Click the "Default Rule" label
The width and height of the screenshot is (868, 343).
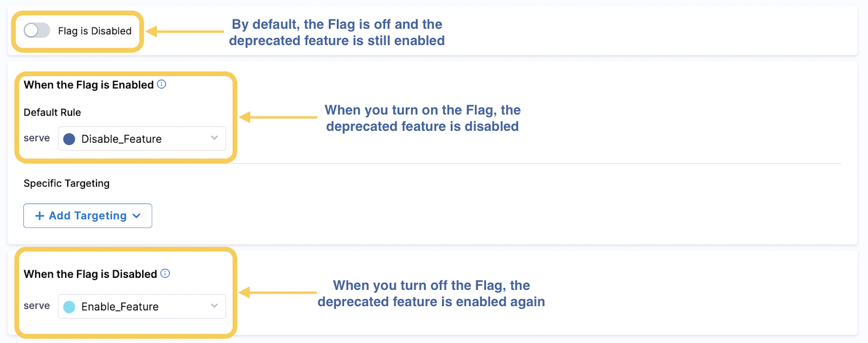[x=52, y=112]
